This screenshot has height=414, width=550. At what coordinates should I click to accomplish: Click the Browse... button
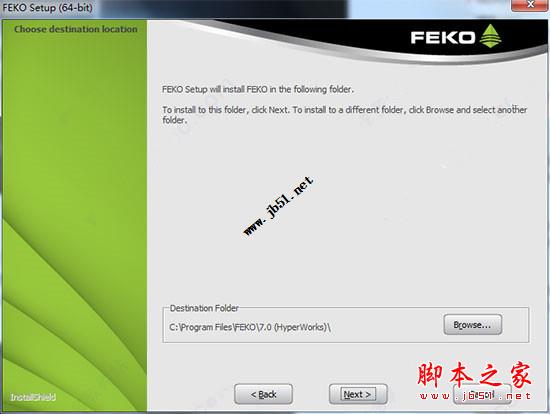(472, 325)
